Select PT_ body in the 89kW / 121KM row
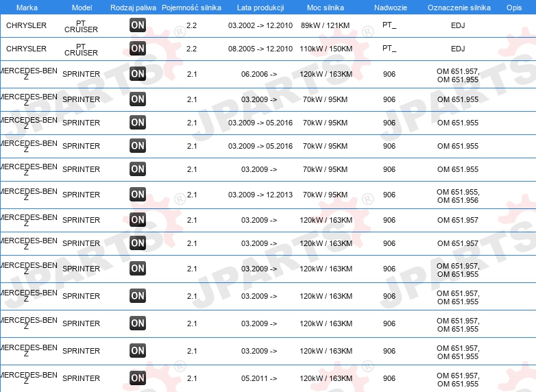536x392 pixels. click(x=389, y=25)
